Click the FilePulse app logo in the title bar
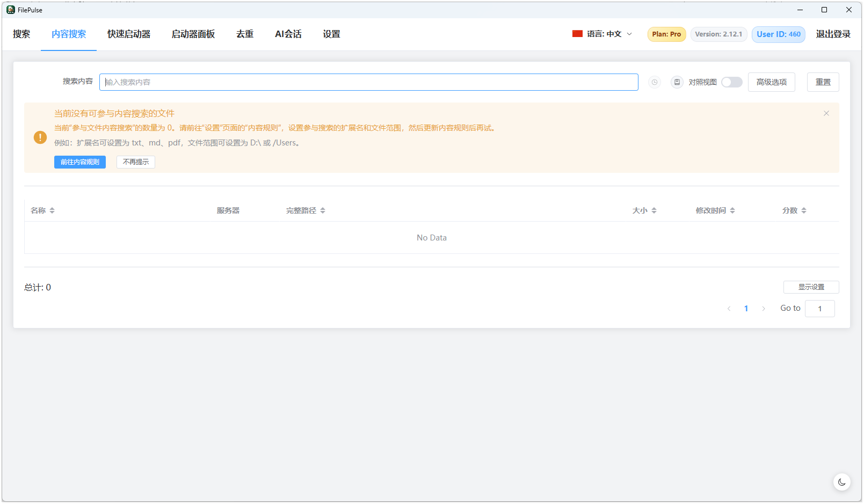 10,10
